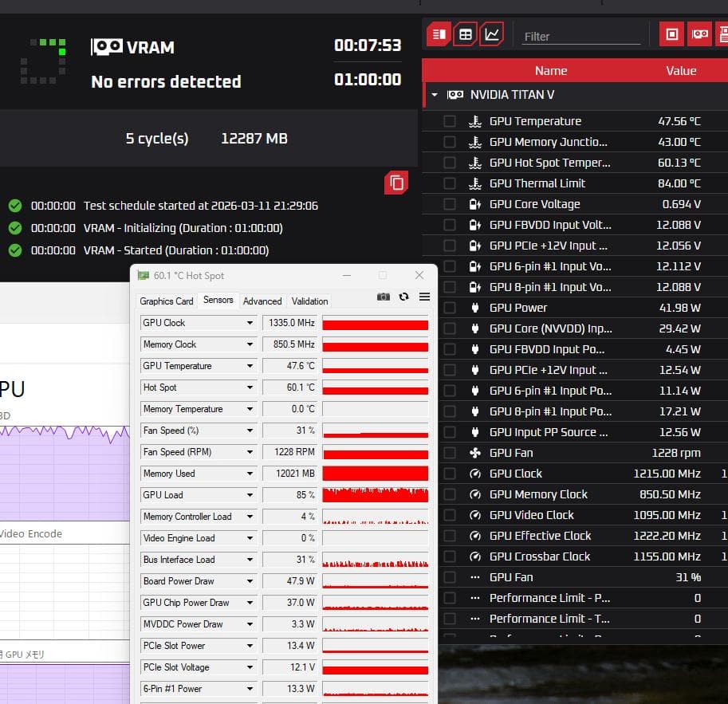
Task: Tick the GPU Memory Junction checkbox
Action: point(449,142)
